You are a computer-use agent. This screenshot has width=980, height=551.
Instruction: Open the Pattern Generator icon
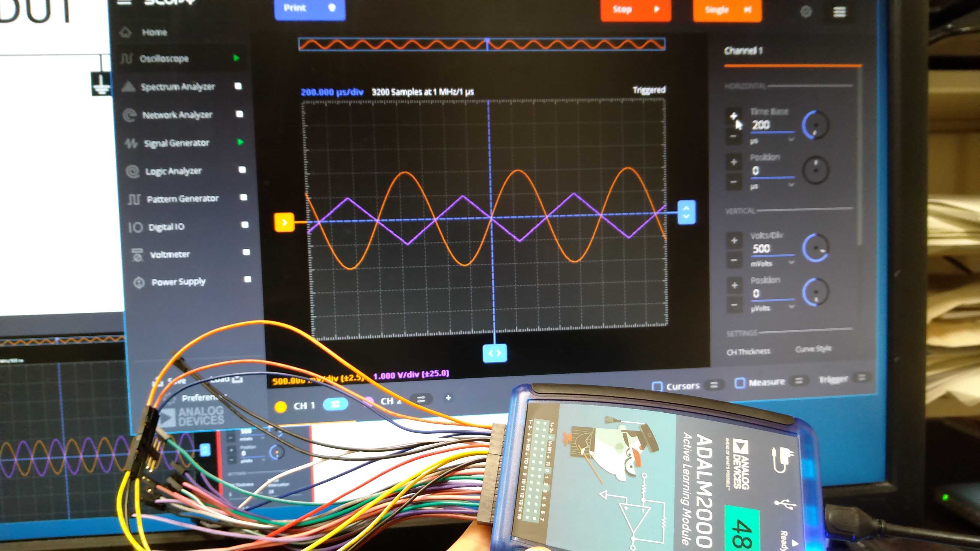coord(134,199)
